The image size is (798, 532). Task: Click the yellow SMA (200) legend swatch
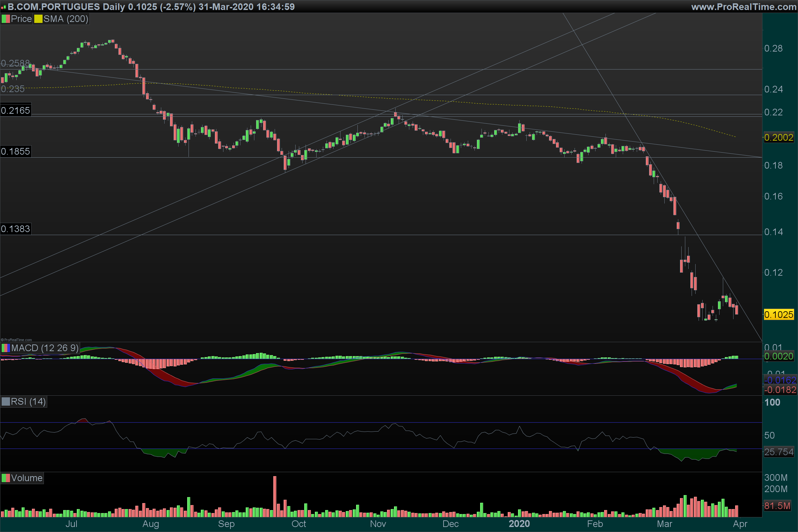pos(38,19)
